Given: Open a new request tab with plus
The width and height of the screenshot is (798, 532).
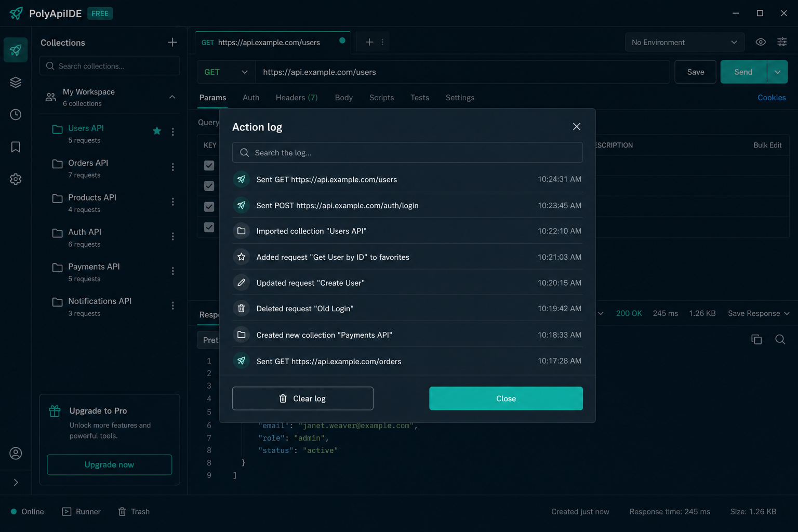Looking at the screenshot, I should pyautogui.click(x=369, y=42).
